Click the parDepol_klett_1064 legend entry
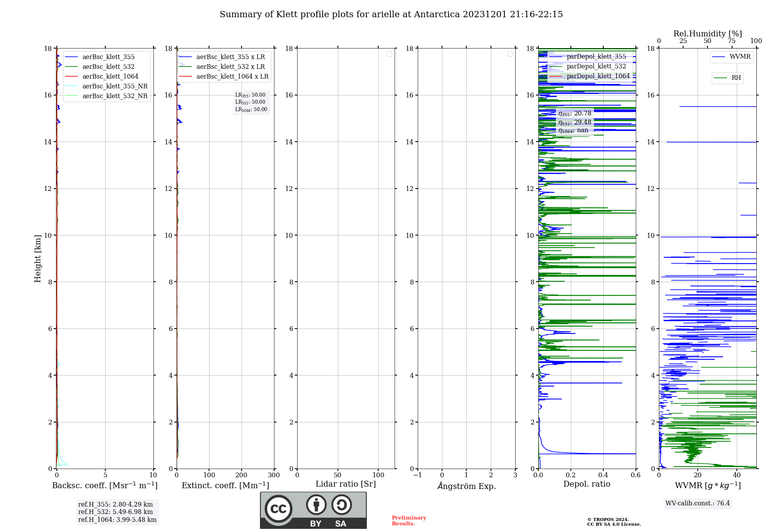783x532 pixels. [590, 76]
